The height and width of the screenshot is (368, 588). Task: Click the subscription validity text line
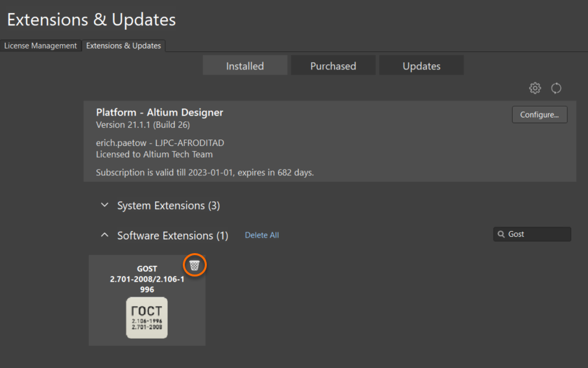pyautogui.click(x=205, y=173)
